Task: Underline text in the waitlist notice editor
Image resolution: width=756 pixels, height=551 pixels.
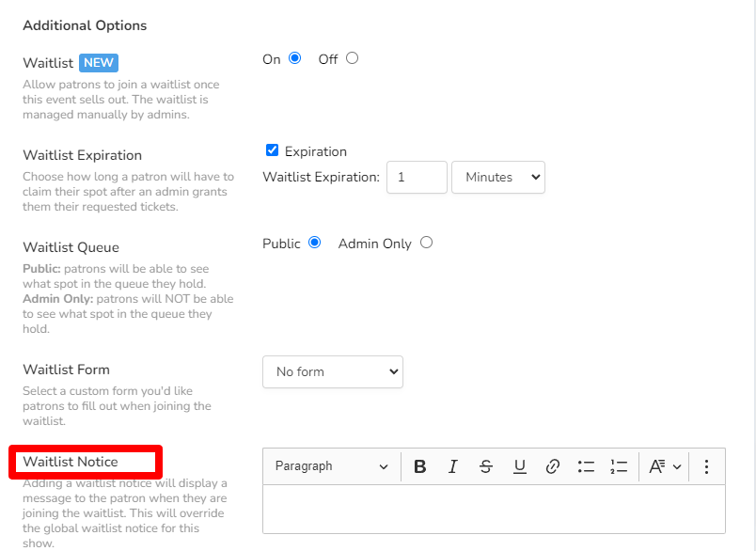Action: point(519,465)
